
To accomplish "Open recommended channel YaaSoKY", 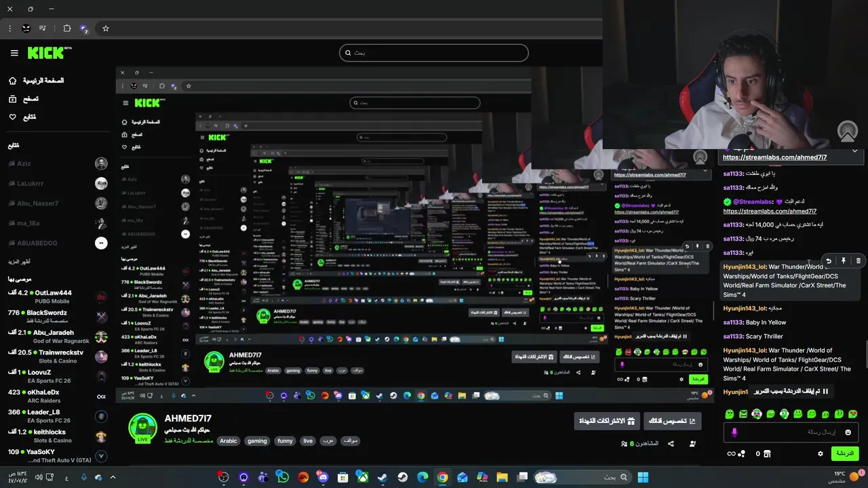I will (x=58, y=455).
